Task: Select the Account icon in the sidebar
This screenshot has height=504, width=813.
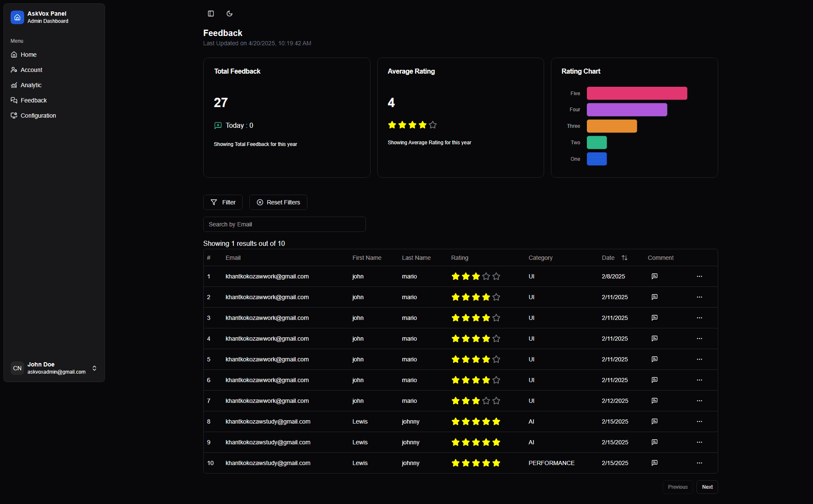Action: pos(14,70)
